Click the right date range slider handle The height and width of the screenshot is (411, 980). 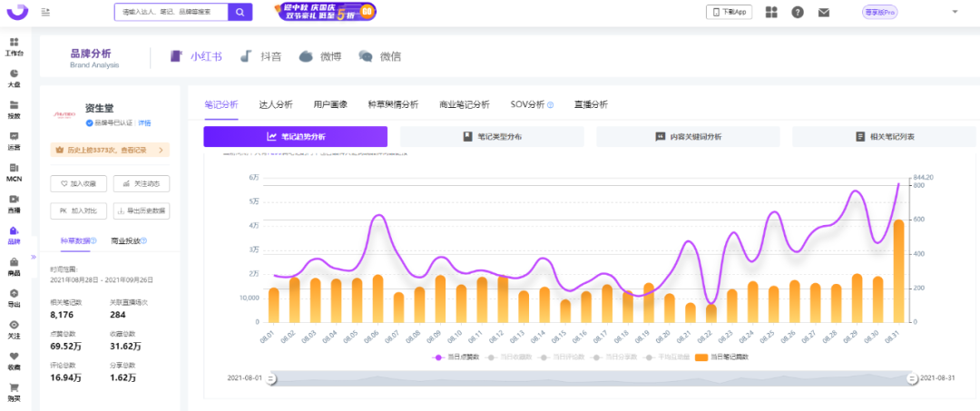(x=913, y=378)
